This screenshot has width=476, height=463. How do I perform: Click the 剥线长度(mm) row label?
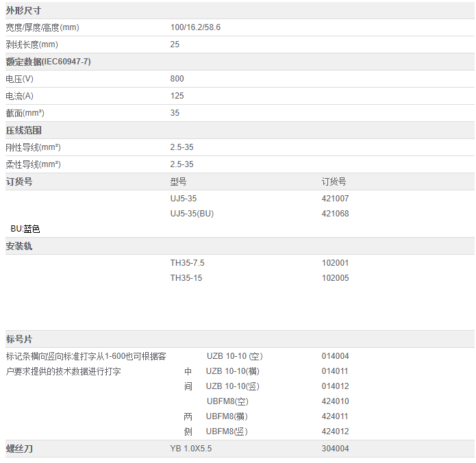click(32, 45)
